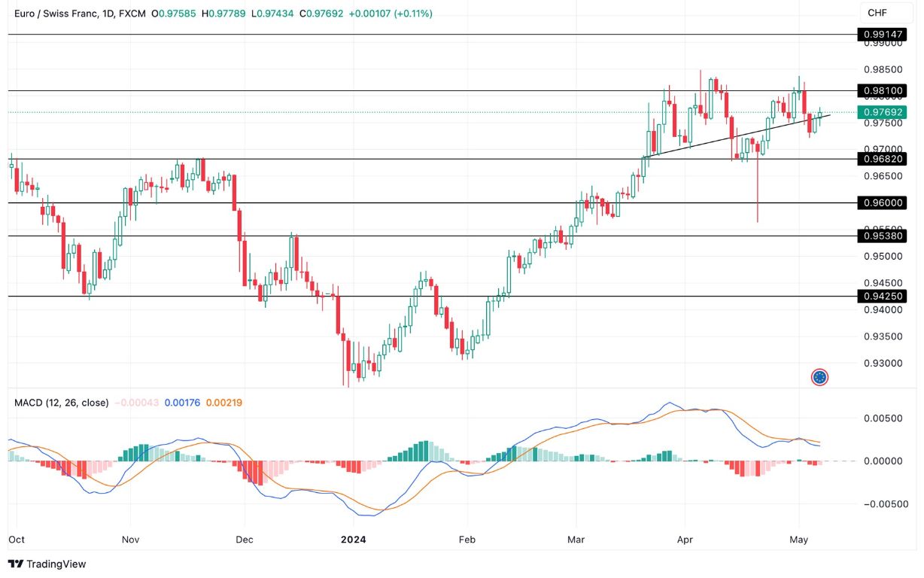Click the 2024 label on the time axis
This screenshot has height=578, width=924.
(354, 540)
